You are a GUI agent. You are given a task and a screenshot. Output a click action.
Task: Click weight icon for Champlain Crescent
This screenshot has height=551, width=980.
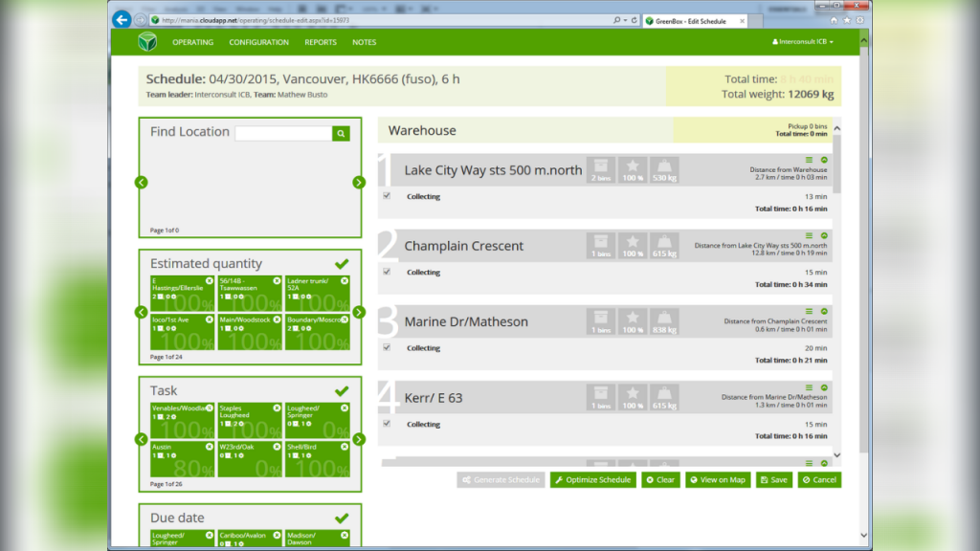[x=664, y=246]
